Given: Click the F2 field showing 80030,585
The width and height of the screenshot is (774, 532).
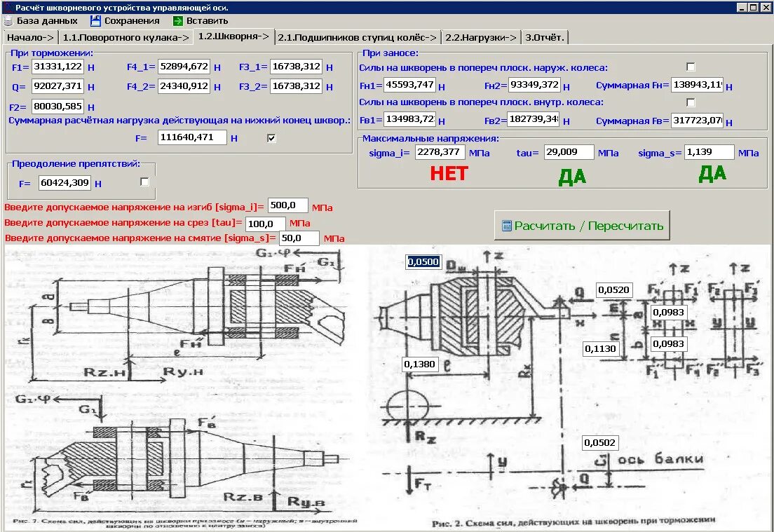Looking at the screenshot, I should (x=57, y=107).
